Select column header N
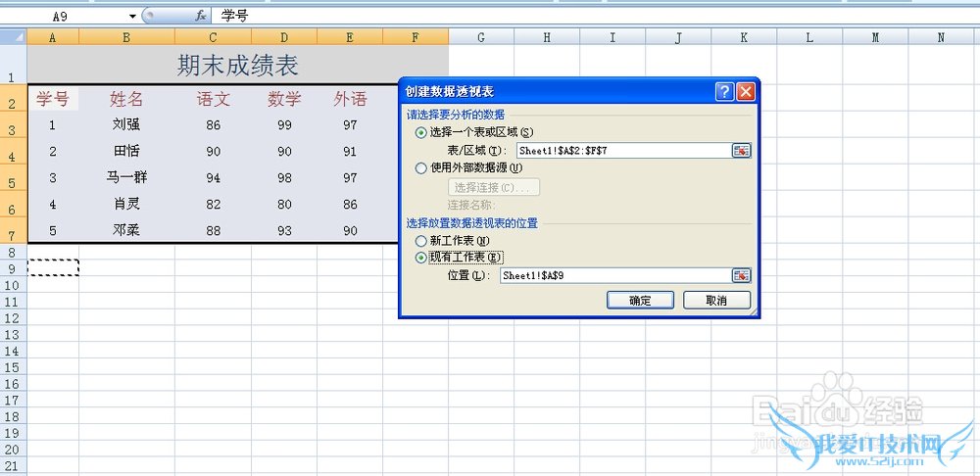 tap(941, 37)
